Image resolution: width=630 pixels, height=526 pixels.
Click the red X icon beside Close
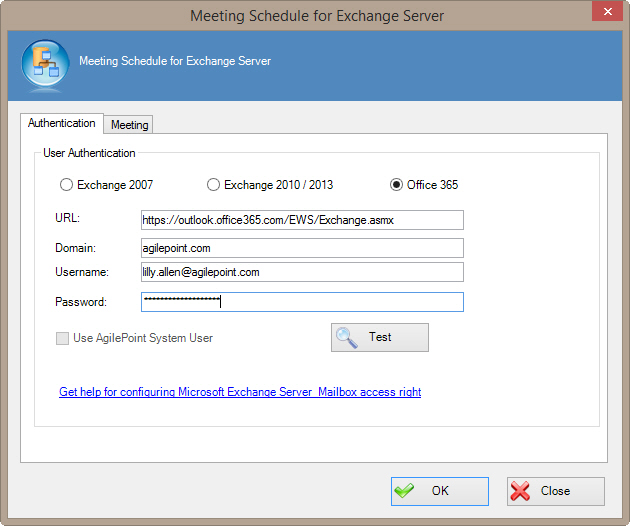coord(521,491)
